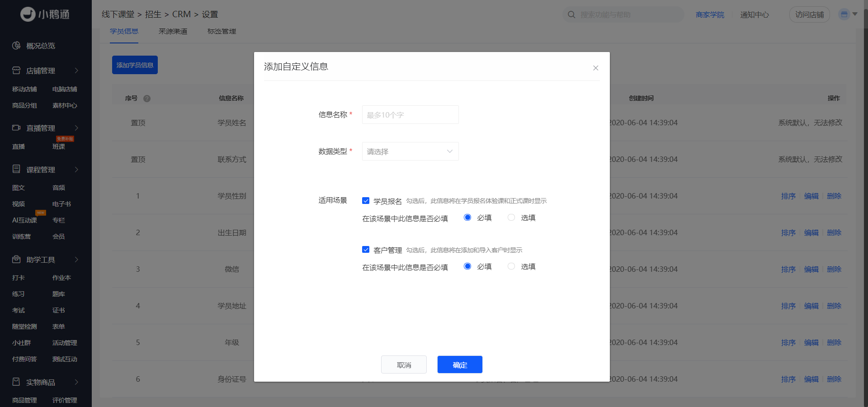Open dropdown arrow next to avatar
The height and width of the screenshot is (407, 868).
[x=855, y=14]
